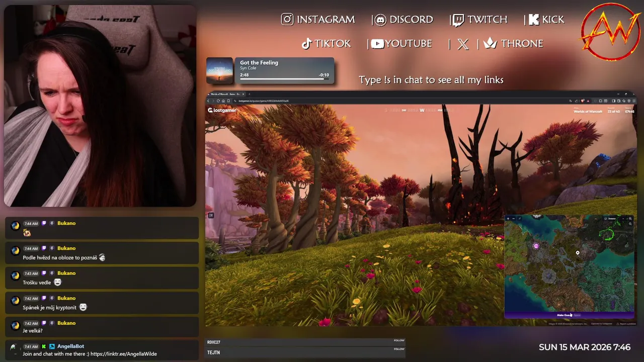This screenshot has height=362, width=644.
Task: Click the X social icon
Action: tap(463, 44)
